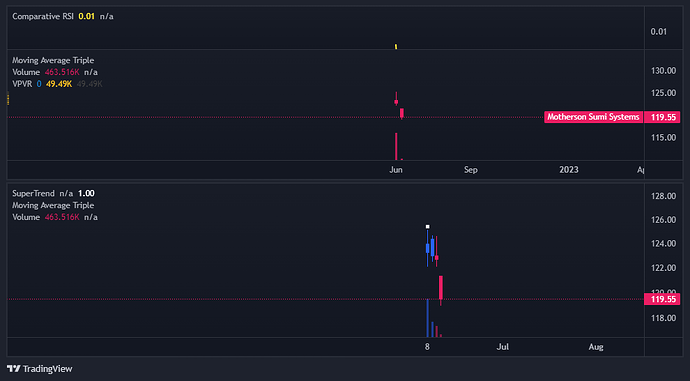Click the 126.00 price axis label
Image resolution: width=690 pixels, height=381 pixels.
(663, 220)
